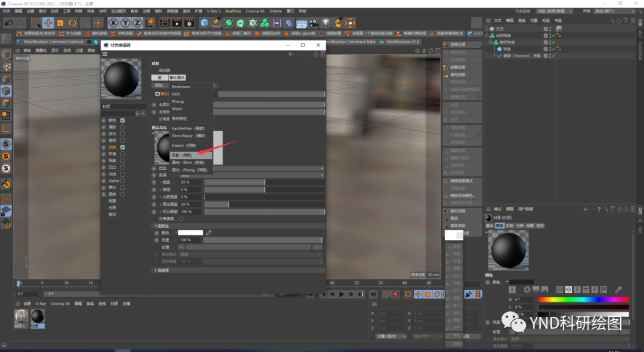This screenshot has height=352, width=644.
Task: Open the RealFlow menu
Action: pyautogui.click(x=233, y=11)
